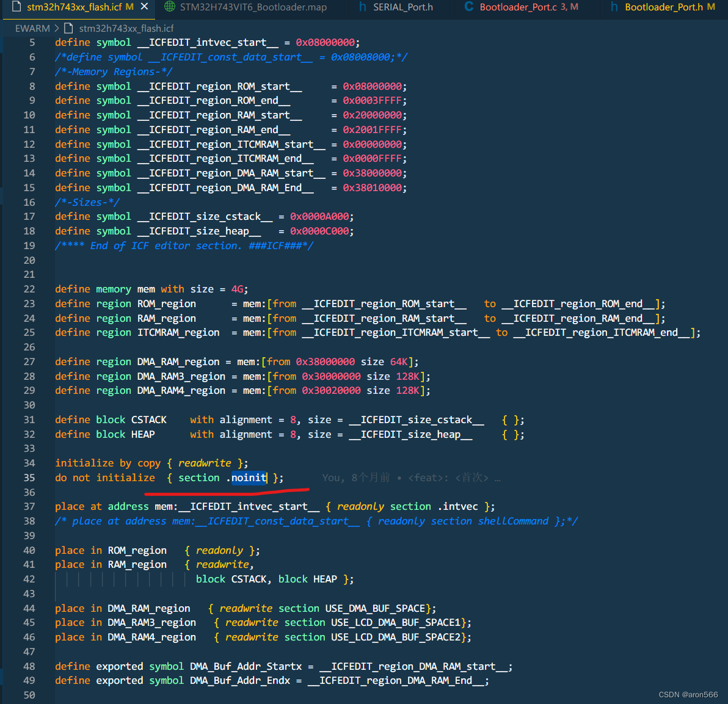Click the globe icon on the .map tab
The width and height of the screenshot is (728, 704).
pos(170,7)
